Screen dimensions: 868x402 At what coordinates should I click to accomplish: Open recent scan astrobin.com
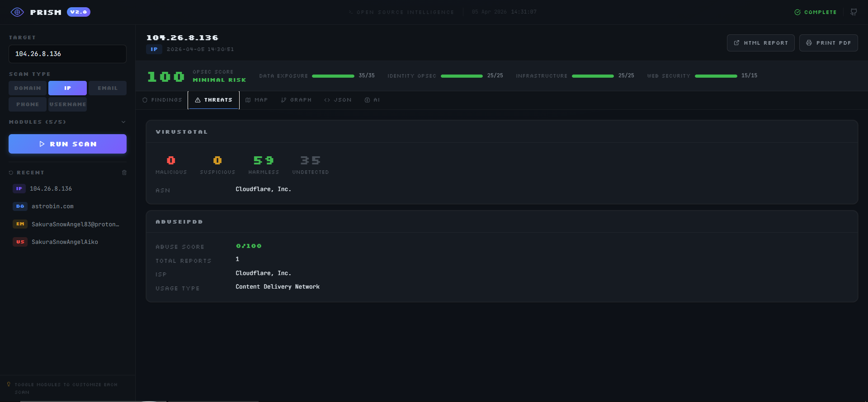point(67,206)
